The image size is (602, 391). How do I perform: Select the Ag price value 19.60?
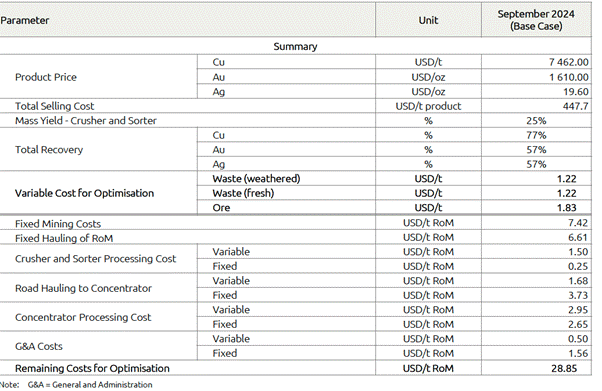click(576, 91)
